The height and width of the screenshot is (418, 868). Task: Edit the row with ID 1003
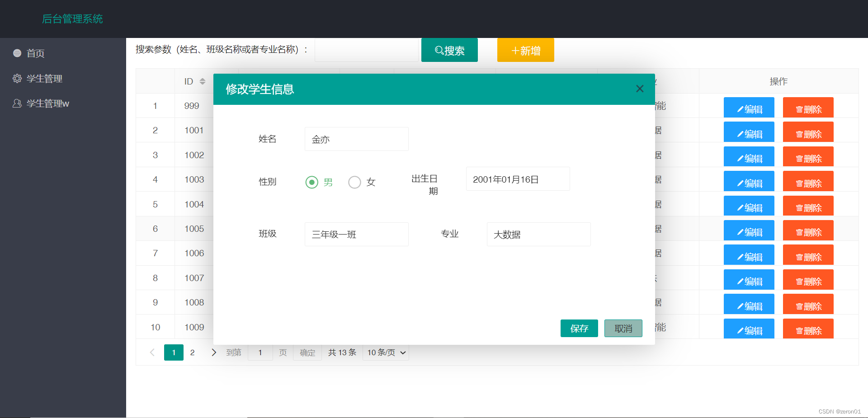[x=749, y=181]
